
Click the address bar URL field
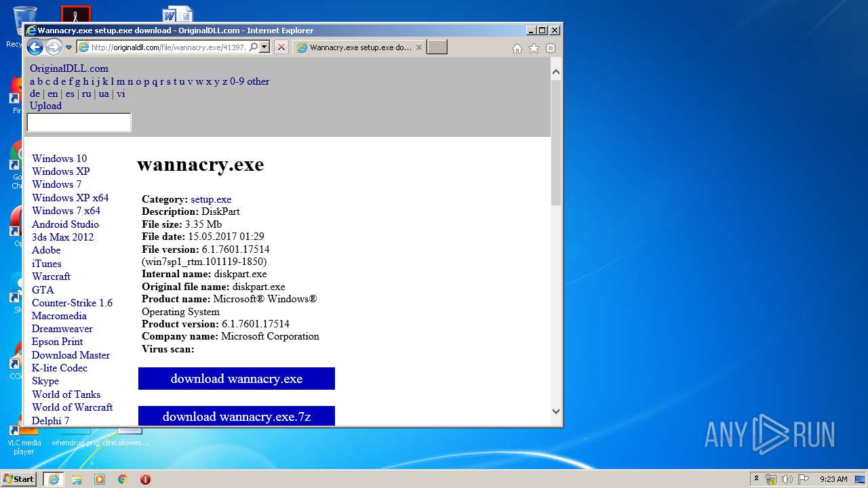tap(168, 47)
